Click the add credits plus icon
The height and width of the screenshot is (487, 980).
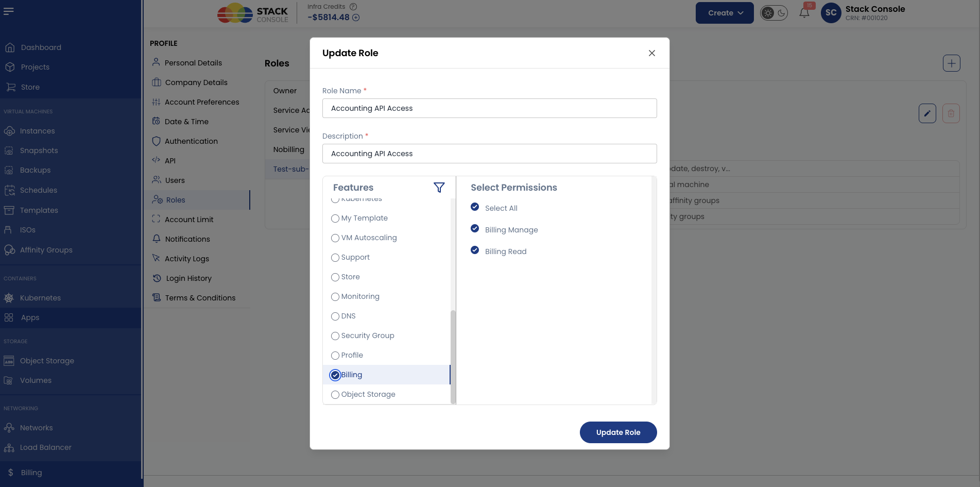coord(356,18)
